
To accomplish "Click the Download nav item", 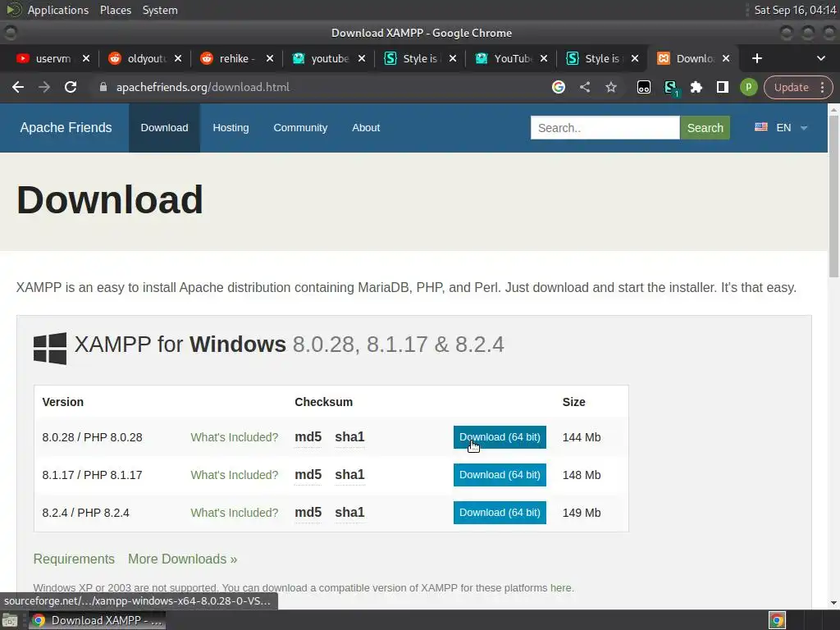I will click(164, 127).
